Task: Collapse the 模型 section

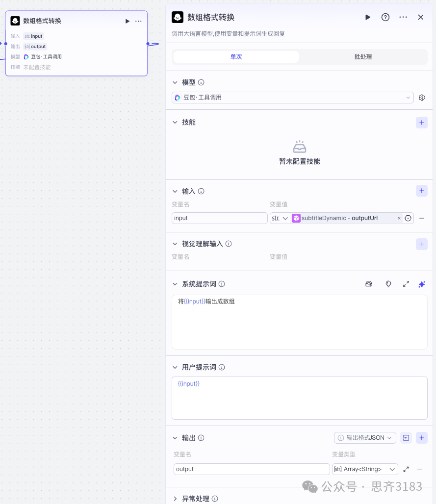Action: coord(175,82)
